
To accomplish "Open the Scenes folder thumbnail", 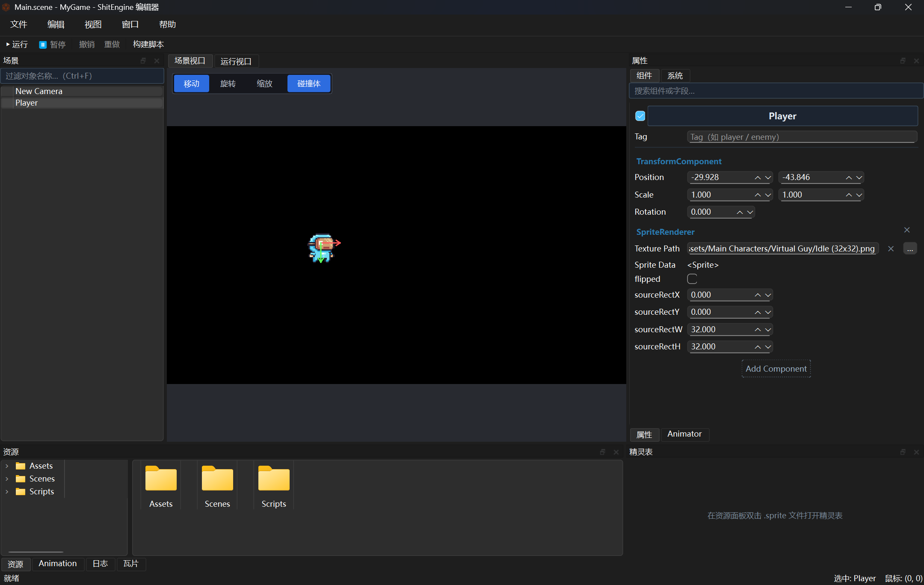I will [217, 486].
